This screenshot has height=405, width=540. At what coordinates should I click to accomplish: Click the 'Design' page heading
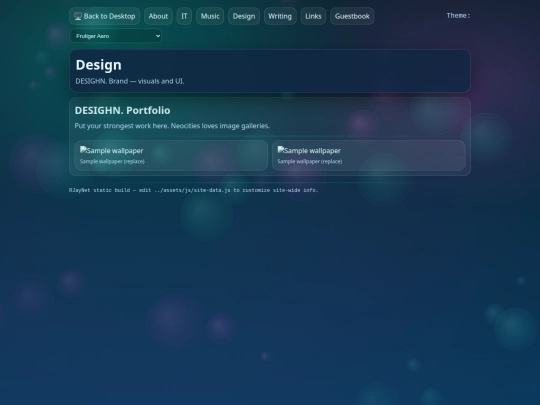[x=98, y=65]
